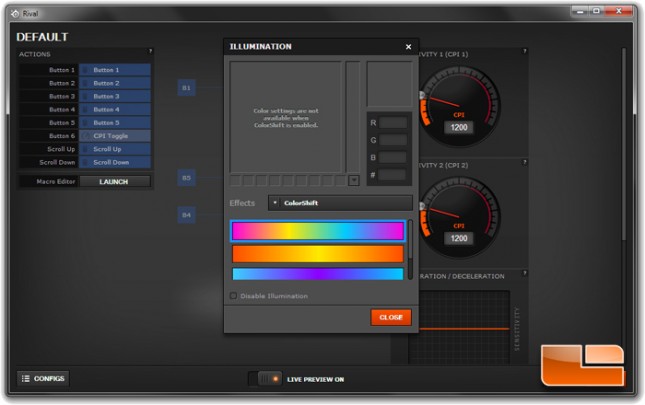Screen dimensions: 645x405
Task: Expand the saved color swatches arrow
Action: (x=353, y=180)
